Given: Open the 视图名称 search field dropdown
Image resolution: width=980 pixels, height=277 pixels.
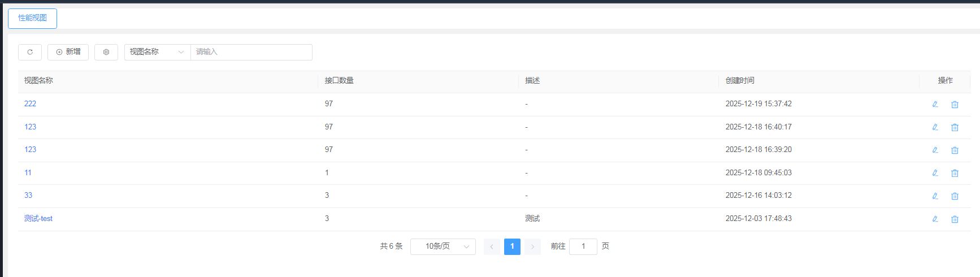Looking at the screenshot, I should 157,52.
